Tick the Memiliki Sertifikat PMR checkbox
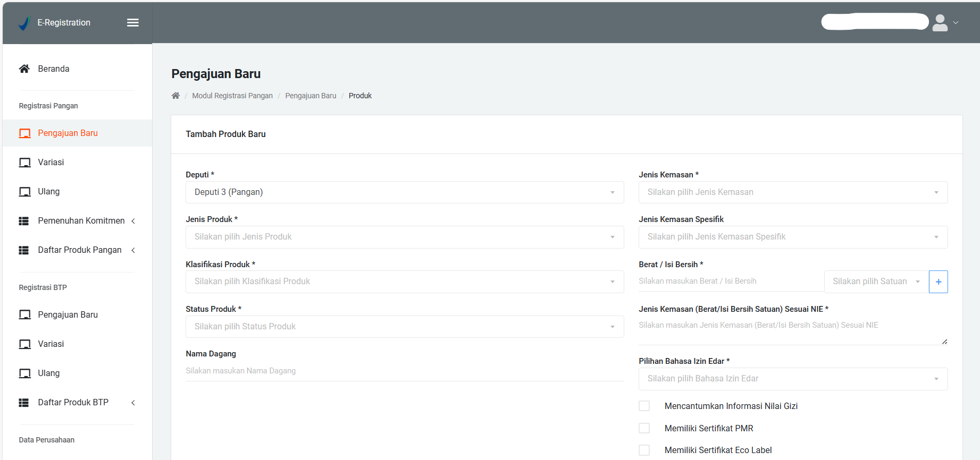Screen dimensions: 980x460 click(x=644, y=428)
